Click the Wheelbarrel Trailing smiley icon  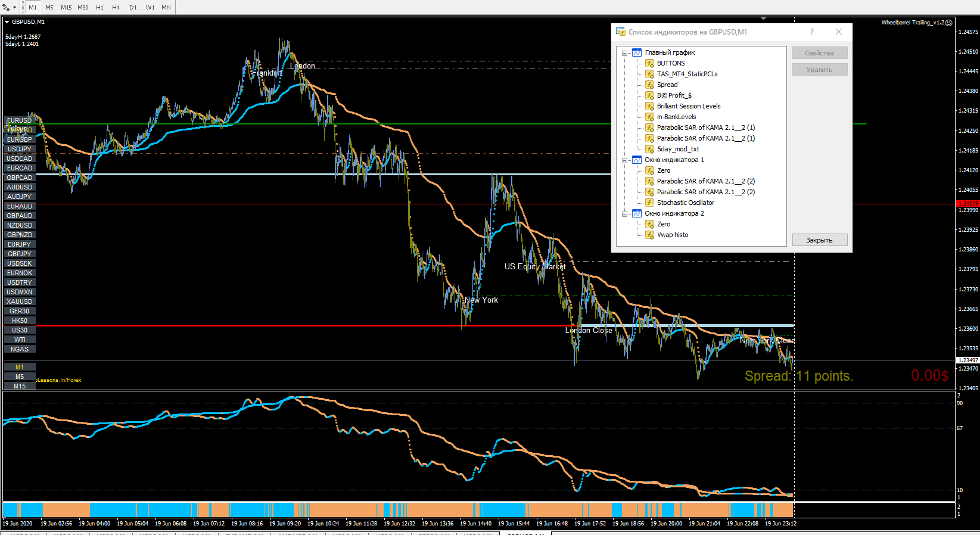click(x=949, y=23)
